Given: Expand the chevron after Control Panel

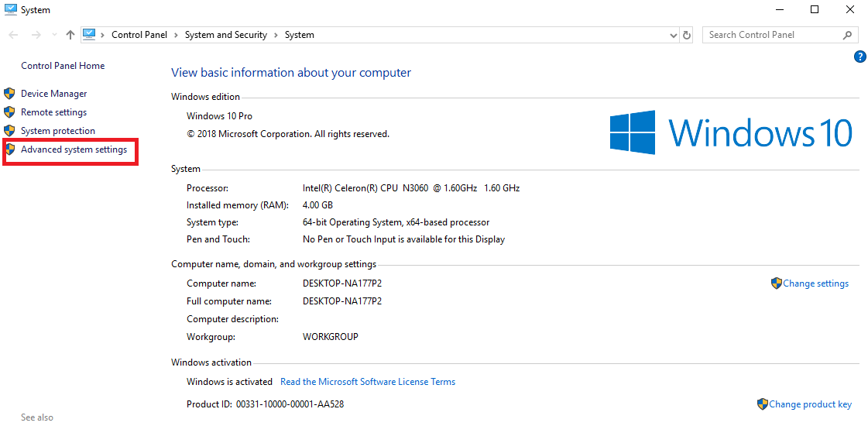Looking at the screenshot, I should (x=176, y=35).
